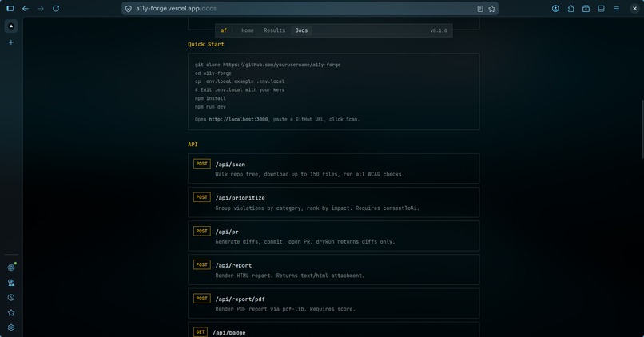
Task: Click the page vertical scrollbar thumb
Action: pyautogui.click(x=642, y=129)
